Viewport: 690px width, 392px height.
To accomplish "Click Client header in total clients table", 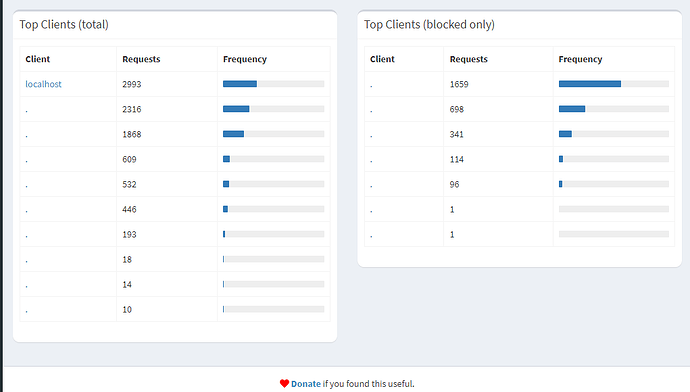I will point(37,59).
